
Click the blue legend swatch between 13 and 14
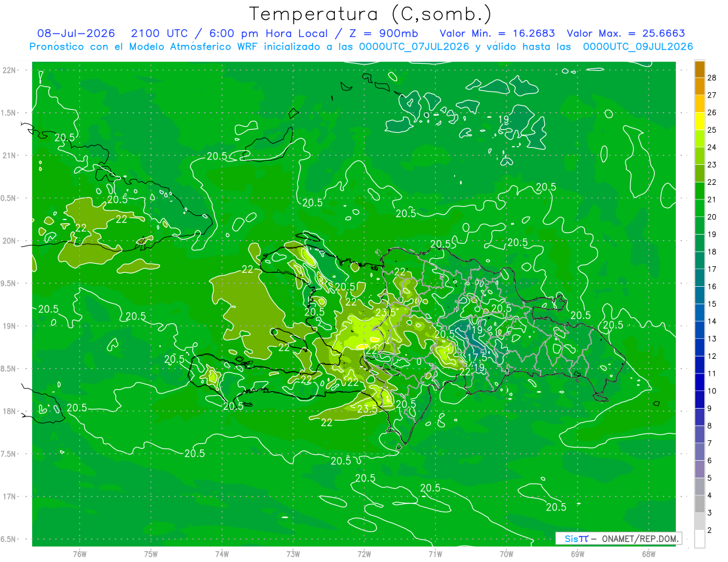[699, 330]
